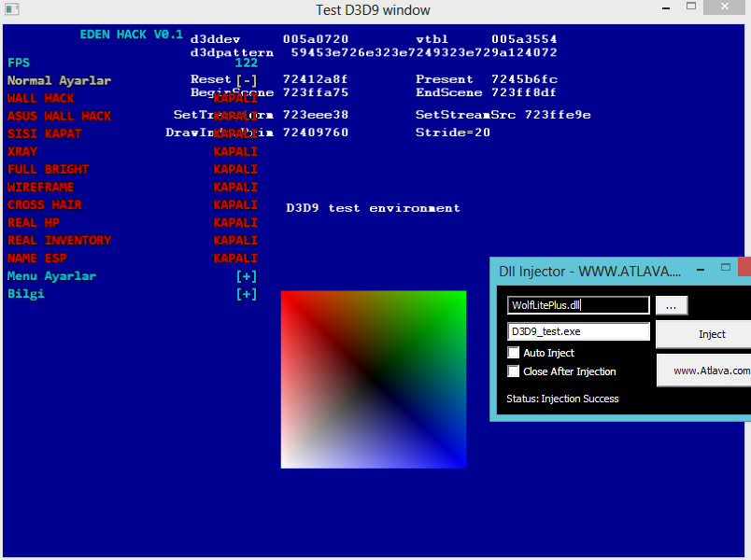Click the RGB gradient square
The image size is (751, 560).
point(373,379)
